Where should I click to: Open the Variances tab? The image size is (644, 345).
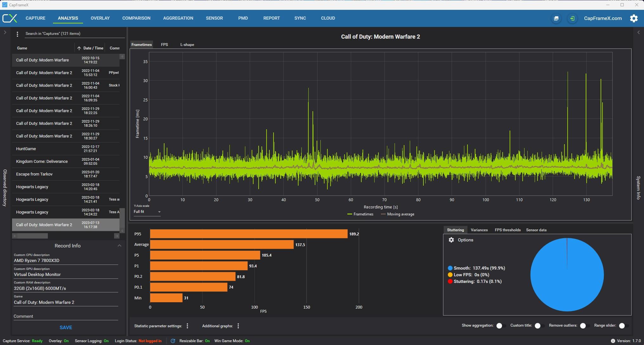pyautogui.click(x=479, y=230)
